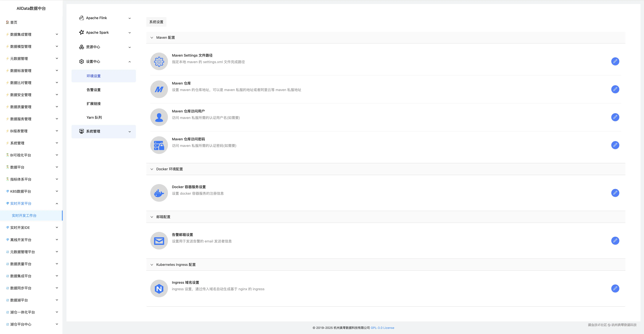Screen dimensions: 644x334
Task: Edit the Maven 仓库访问用户 setting
Action: click(615, 117)
